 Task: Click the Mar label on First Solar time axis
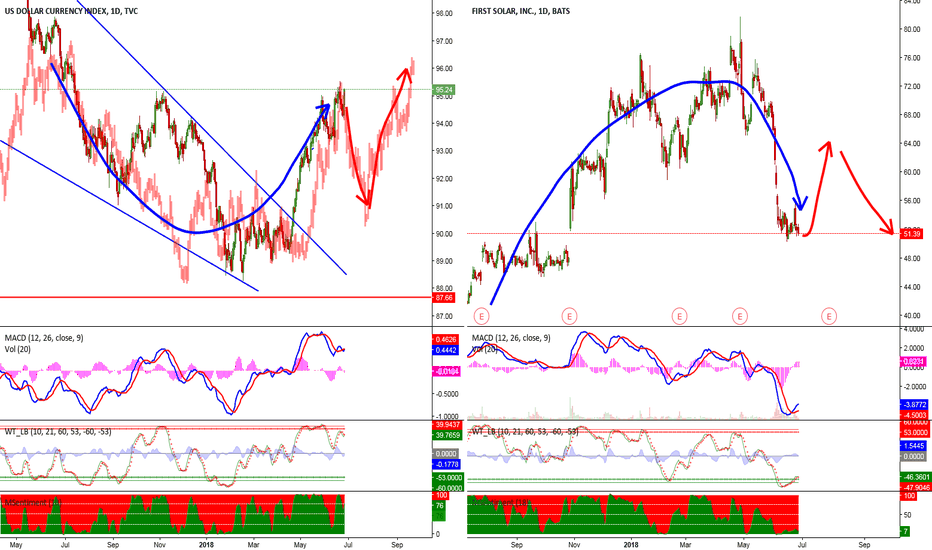[685, 545]
